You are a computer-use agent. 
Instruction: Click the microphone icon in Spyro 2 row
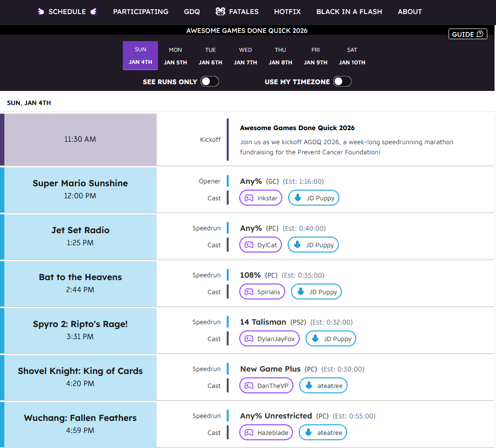coord(315,339)
